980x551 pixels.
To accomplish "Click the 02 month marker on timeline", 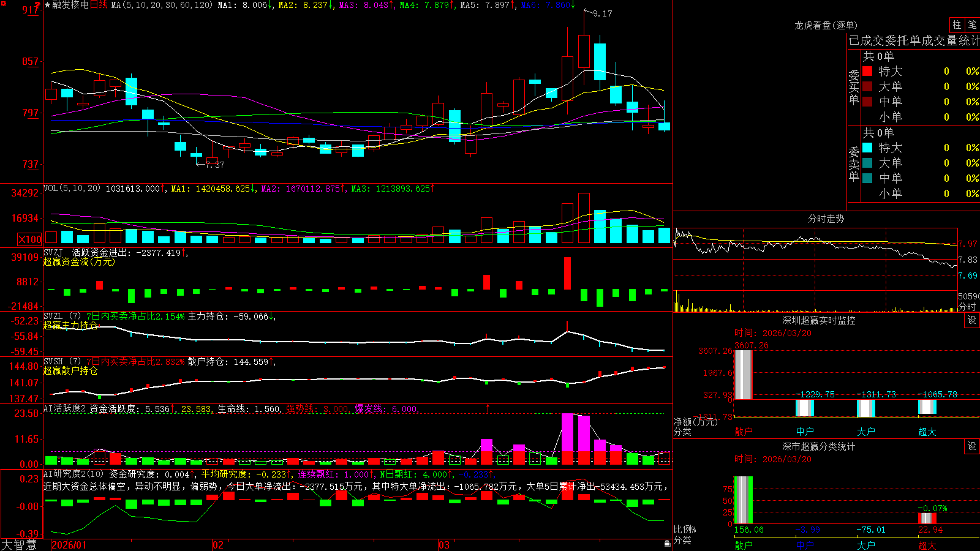I will pyautogui.click(x=218, y=545).
